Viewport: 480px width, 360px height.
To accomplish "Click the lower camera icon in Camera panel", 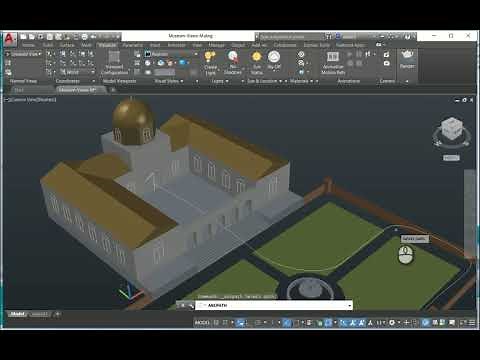I will coord(387,63).
